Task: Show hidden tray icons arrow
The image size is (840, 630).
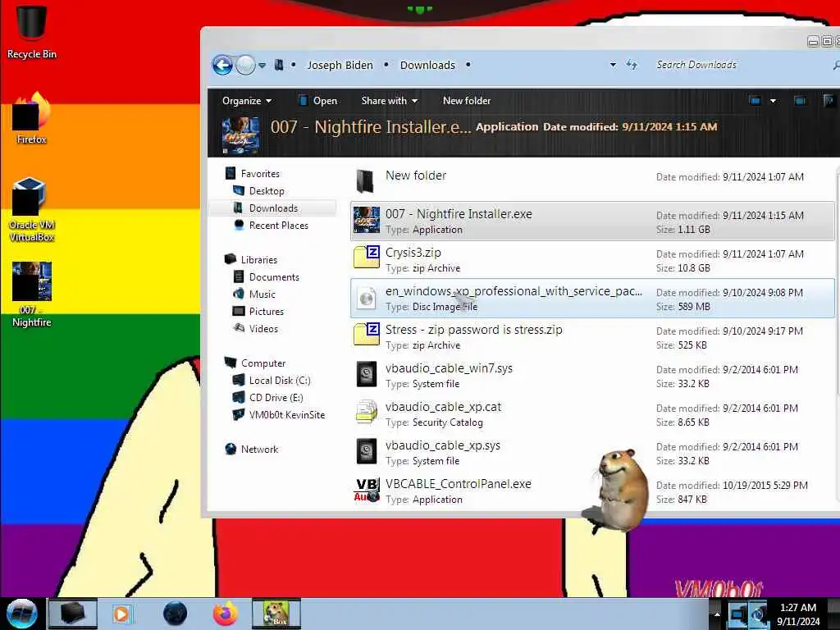Action: point(716,614)
